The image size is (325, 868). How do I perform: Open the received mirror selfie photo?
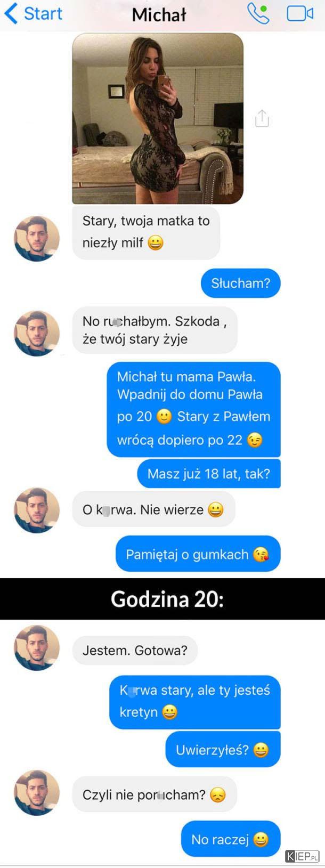coord(158,118)
